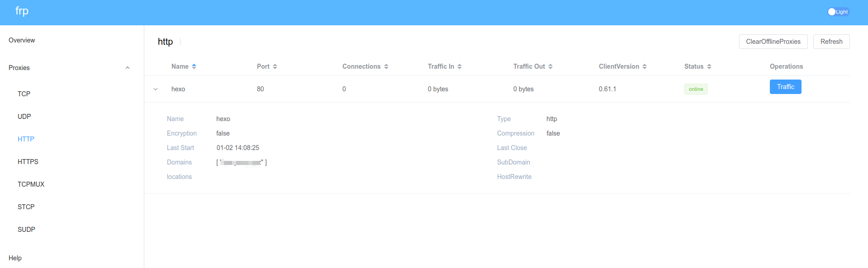Sort by Traffic In column arrows
868x268 pixels.
pyautogui.click(x=460, y=66)
